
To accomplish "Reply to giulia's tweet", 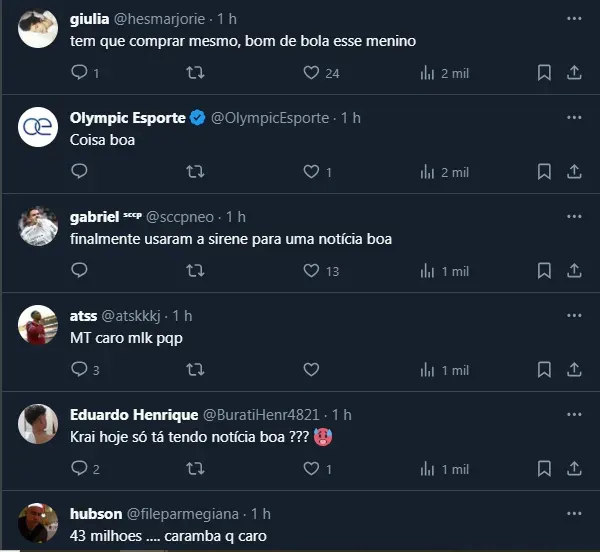I will (80, 73).
